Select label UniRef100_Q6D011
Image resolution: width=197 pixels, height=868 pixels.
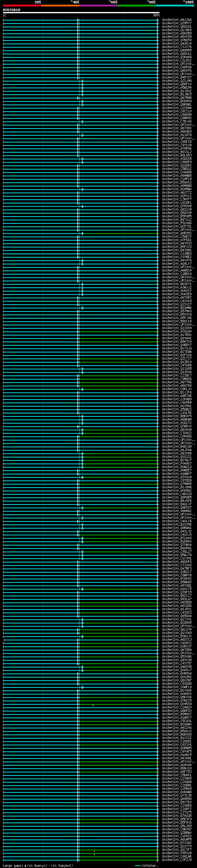click(177, 54)
